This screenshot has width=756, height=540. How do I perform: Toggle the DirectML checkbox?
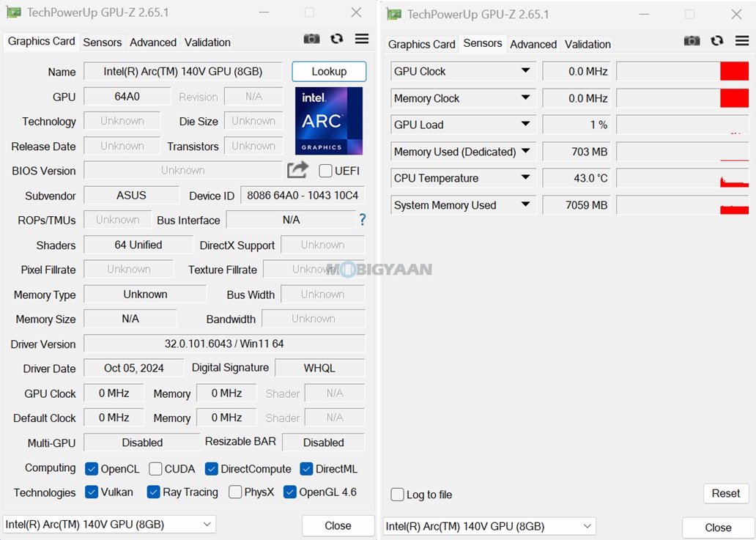pos(306,469)
